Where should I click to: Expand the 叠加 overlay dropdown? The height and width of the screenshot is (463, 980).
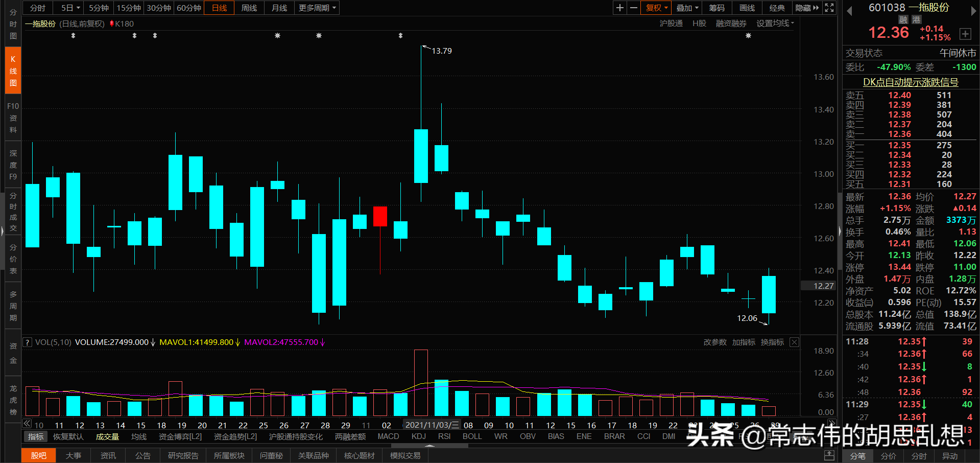686,8
